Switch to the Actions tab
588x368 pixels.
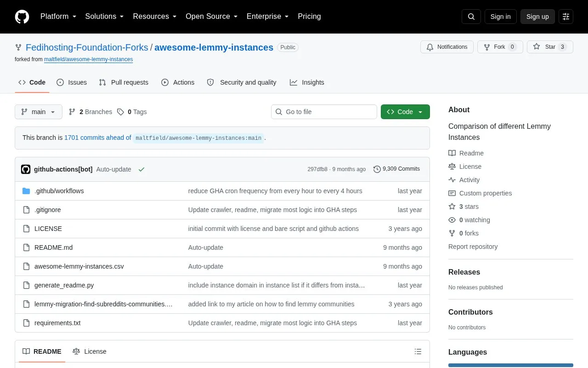tap(178, 82)
